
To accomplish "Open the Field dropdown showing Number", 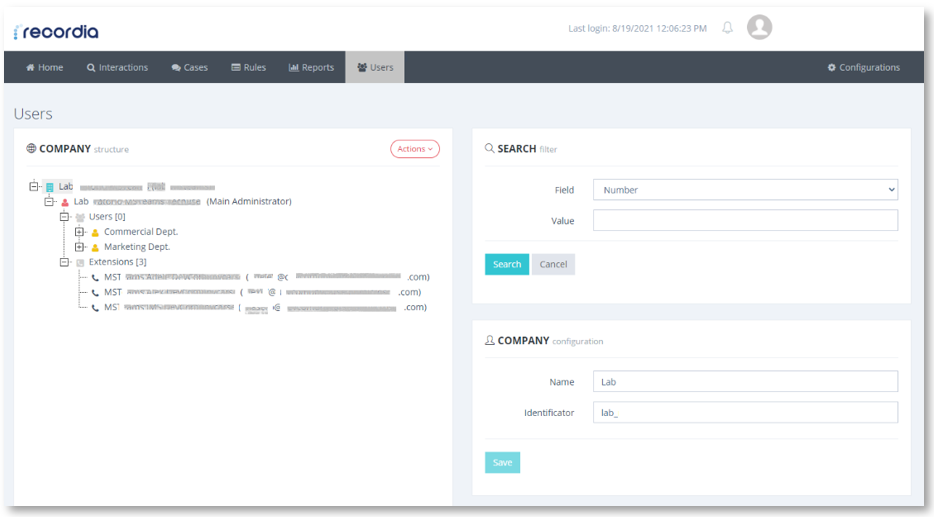I will (745, 190).
